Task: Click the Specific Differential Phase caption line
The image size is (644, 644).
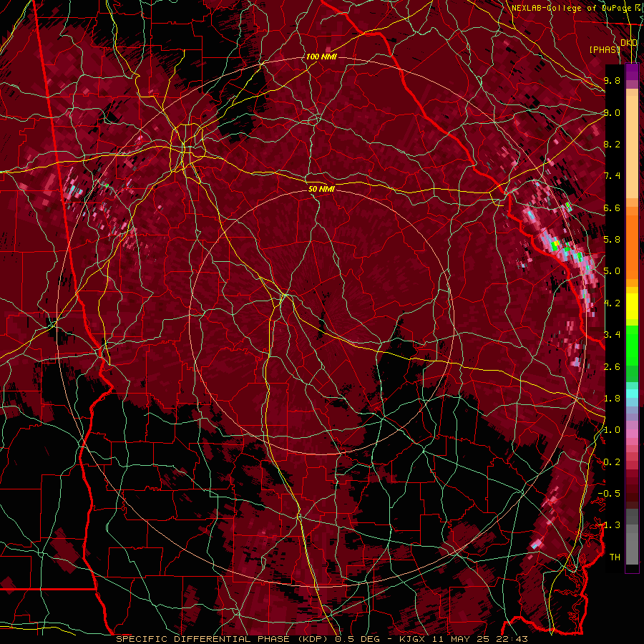Action: coord(322,639)
